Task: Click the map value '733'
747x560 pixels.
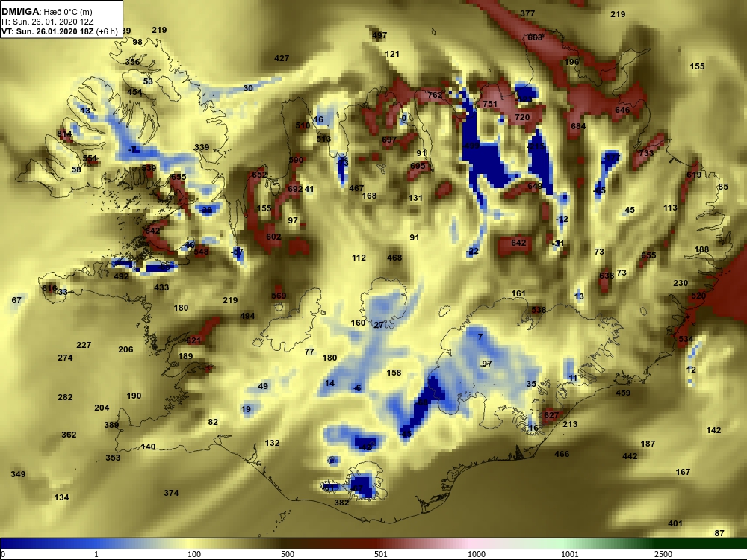Action: pyautogui.click(x=646, y=153)
